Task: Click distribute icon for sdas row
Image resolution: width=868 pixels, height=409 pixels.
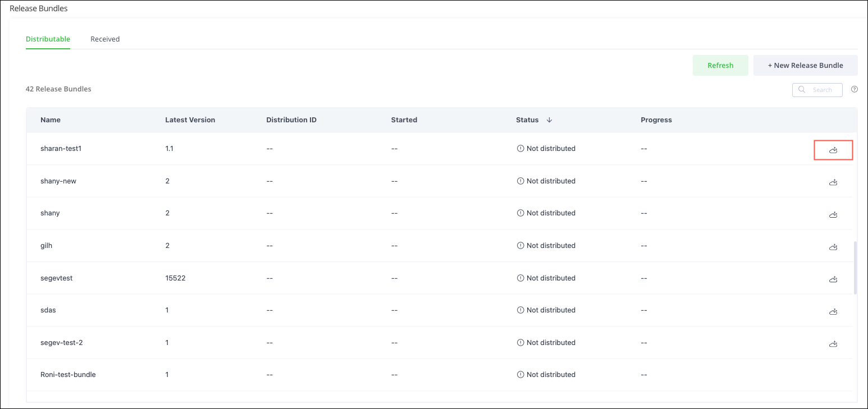Action: pos(833,311)
